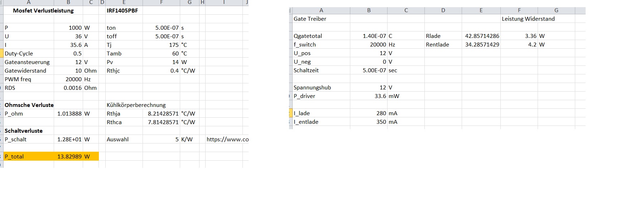Select the P_ohm value 1.013888
The height and width of the screenshot is (210, 644).
(x=68, y=113)
